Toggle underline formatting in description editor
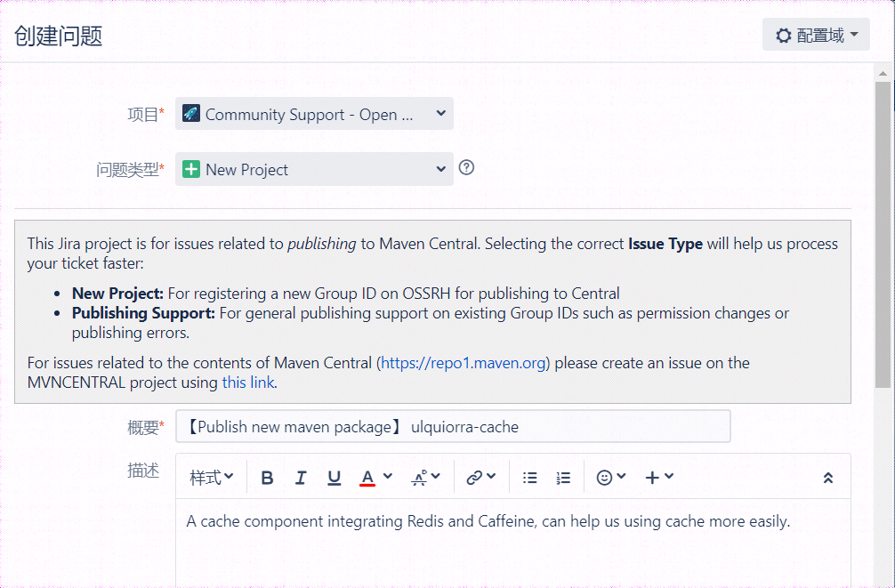This screenshot has height=588, width=895. (334, 478)
